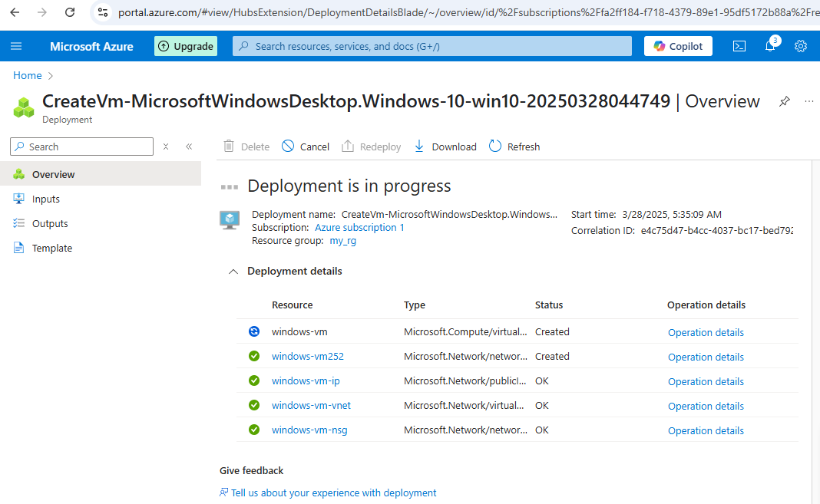Click the deployment cubes icon by title
This screenshot has width=820, height=504.
(x=24, y=107)
